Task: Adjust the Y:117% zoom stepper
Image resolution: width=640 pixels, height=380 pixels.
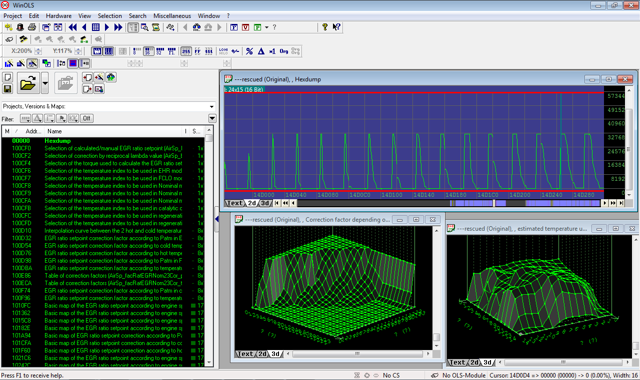Action: (78, 51)
